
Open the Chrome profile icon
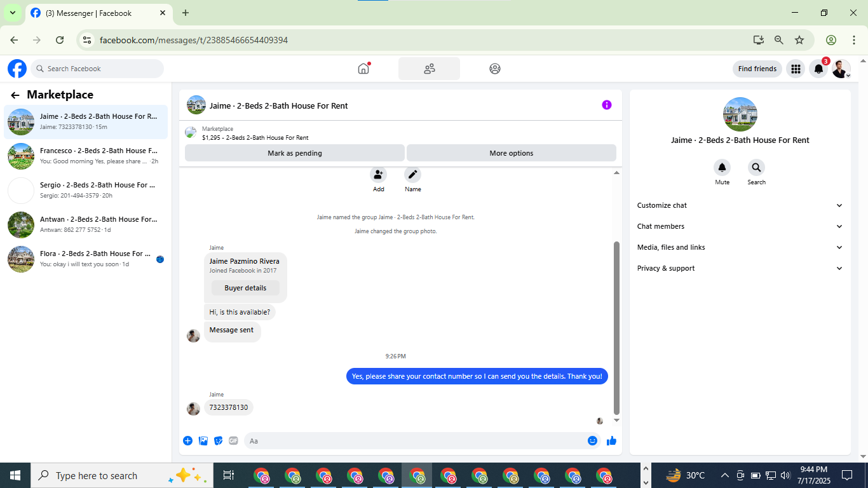pos(831,40)
